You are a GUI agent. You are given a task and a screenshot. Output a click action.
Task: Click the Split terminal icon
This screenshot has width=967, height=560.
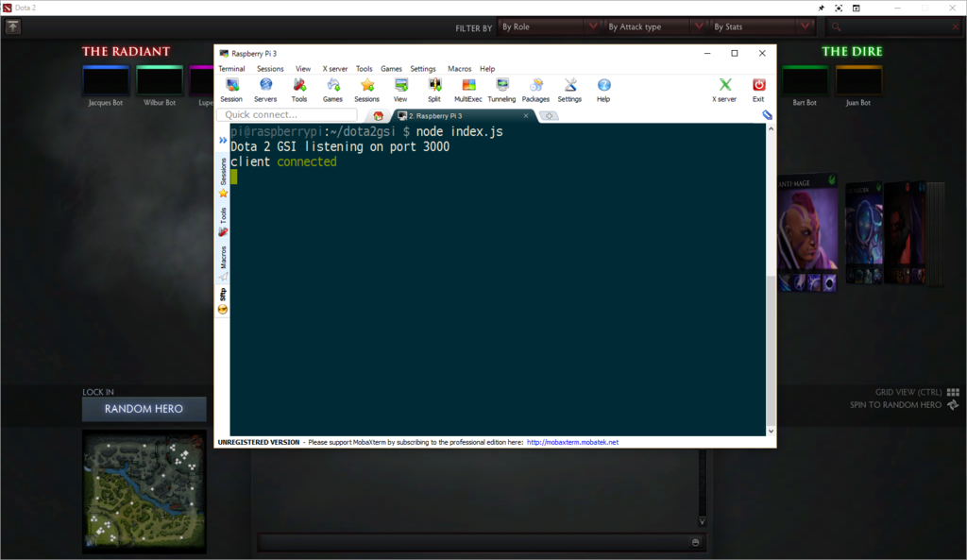(434, 86)
